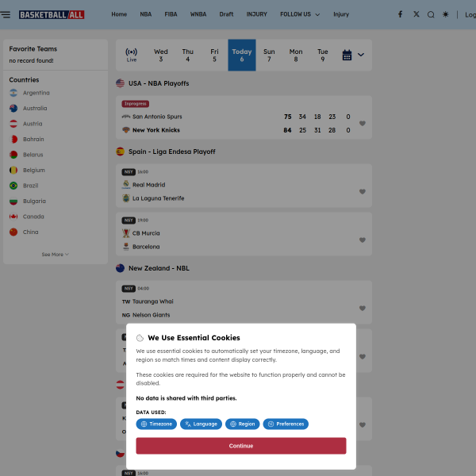
Task: Open the hamburger menu icon
Action: (6, 14)
